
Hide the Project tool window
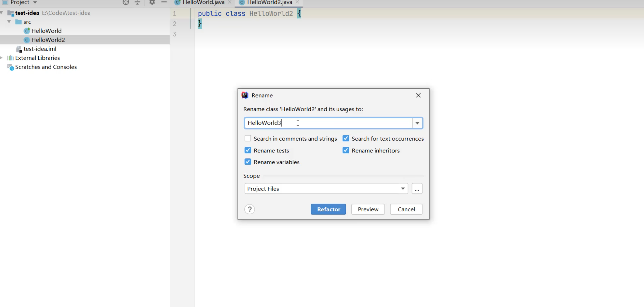[x=164, y=2]
